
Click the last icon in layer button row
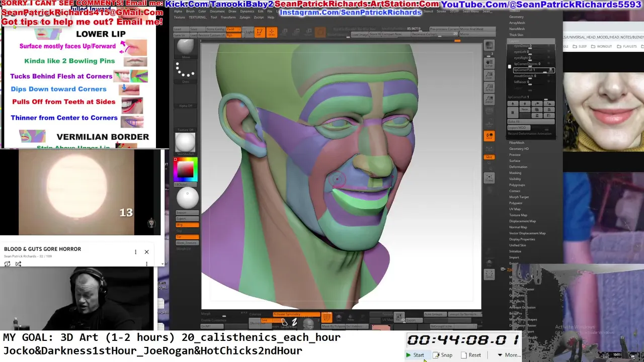549,104
